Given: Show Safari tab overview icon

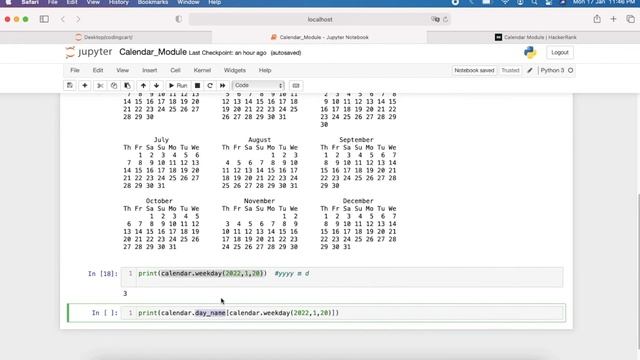Looking at the screenshot, I should click(x=630, y=19).
